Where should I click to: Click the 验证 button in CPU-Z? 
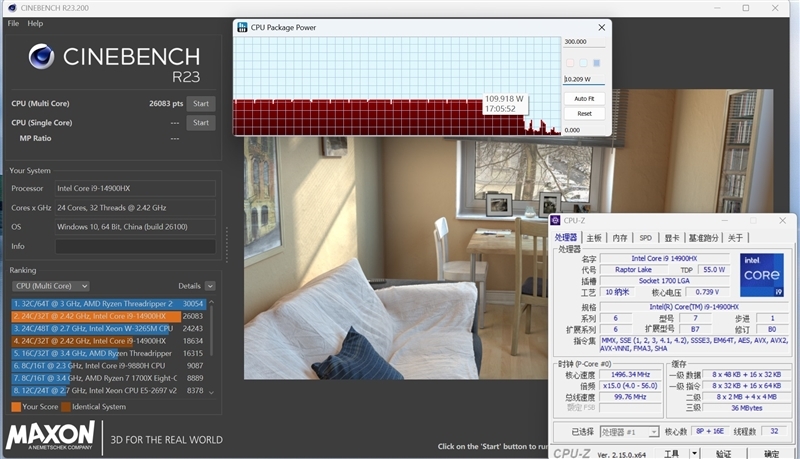[x=723, y=454]
